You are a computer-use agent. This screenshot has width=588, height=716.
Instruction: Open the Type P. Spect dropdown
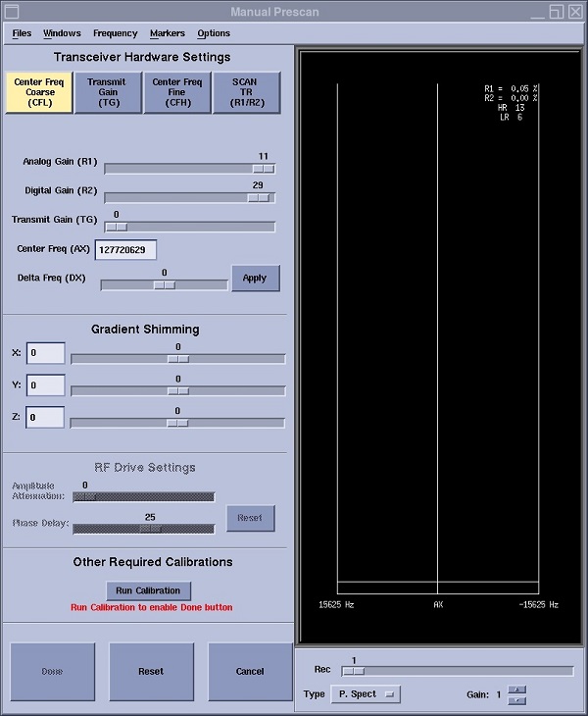pos(365,694)
